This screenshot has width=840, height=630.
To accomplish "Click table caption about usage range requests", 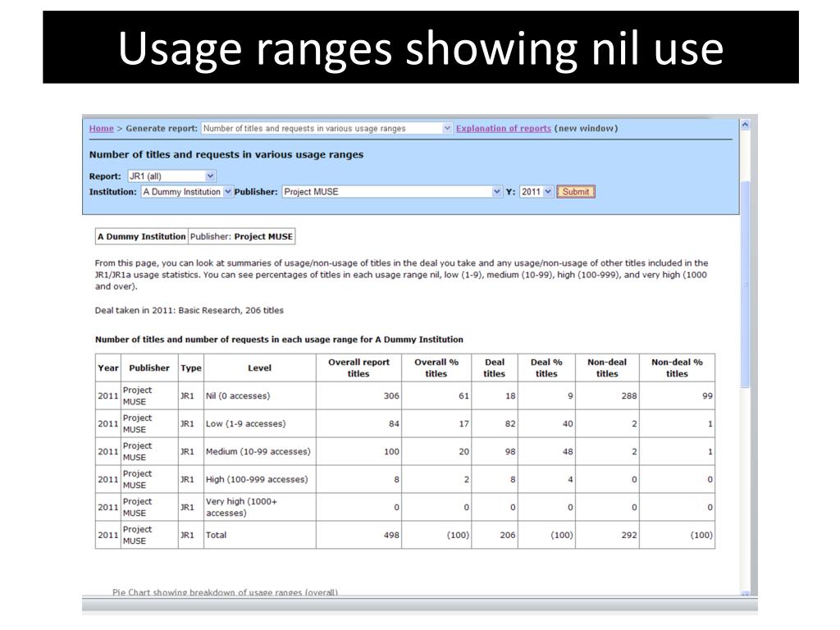I will pos(279,340).
